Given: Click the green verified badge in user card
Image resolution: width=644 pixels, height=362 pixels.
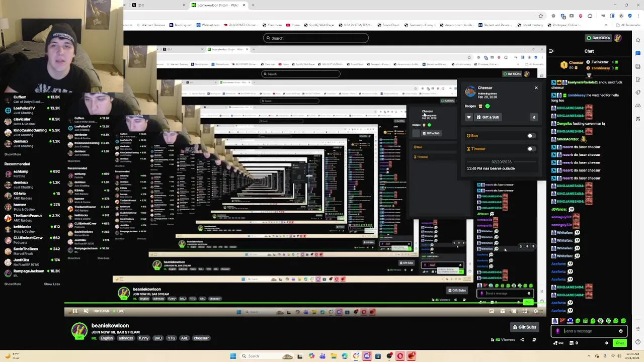Looking at the screenshot, I should click(x=488, y=106).
